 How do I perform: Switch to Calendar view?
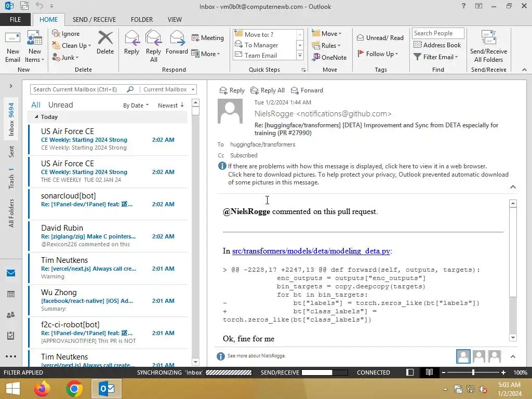click(11, 294)
